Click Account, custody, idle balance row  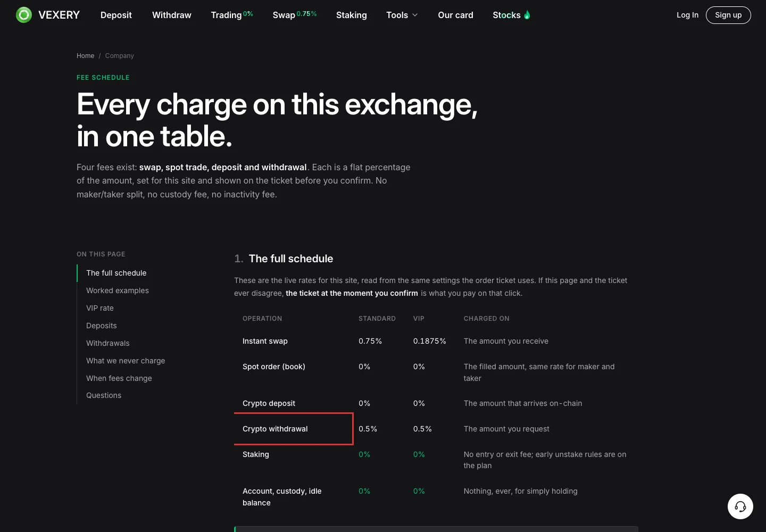pyautogui.click(x=282, y=497)
